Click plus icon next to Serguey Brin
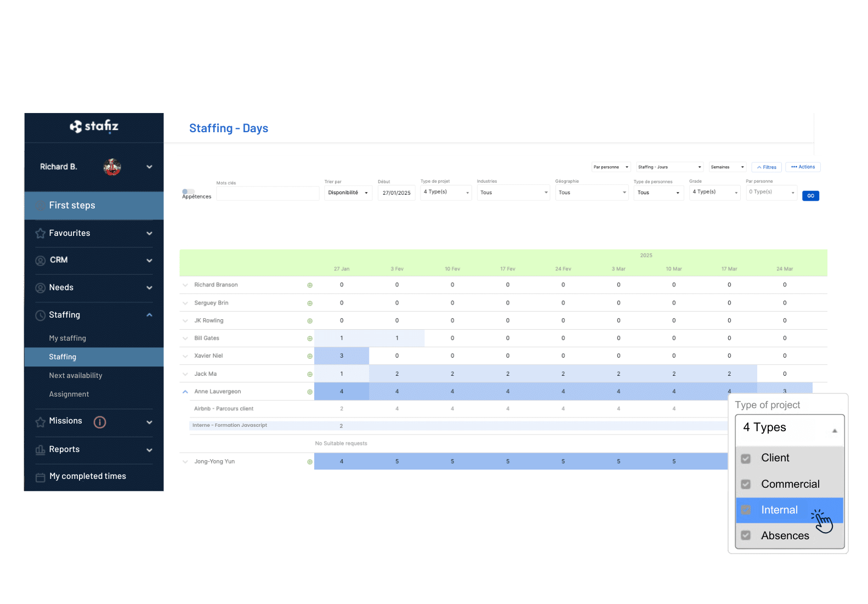Image resolution: width=868 pixels, height=604 pixels. pyautogui.click(x=310, y=303)
